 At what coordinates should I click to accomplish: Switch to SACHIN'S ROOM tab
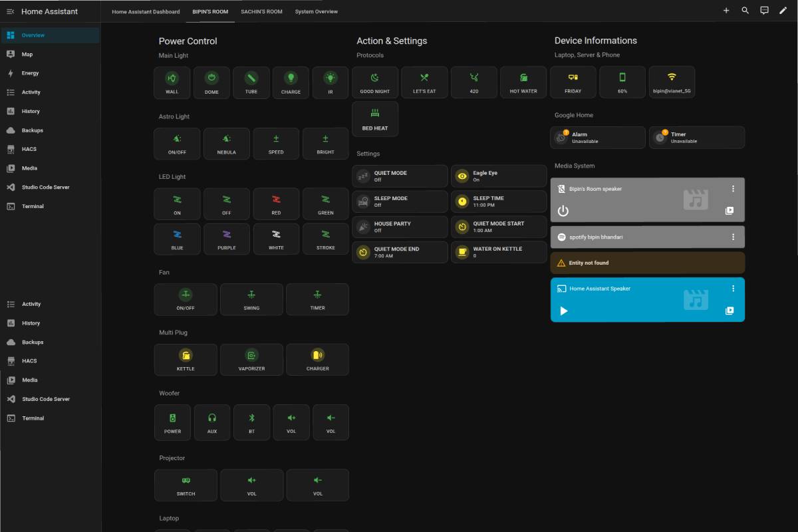[261, 11]
